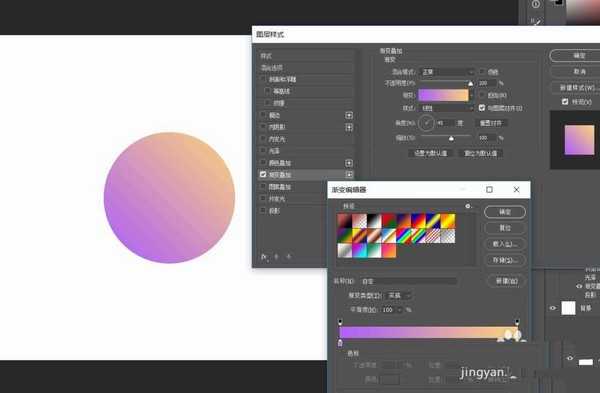Open the 渐变类型 (Gradient Type) dropdown

click(399, 295)
